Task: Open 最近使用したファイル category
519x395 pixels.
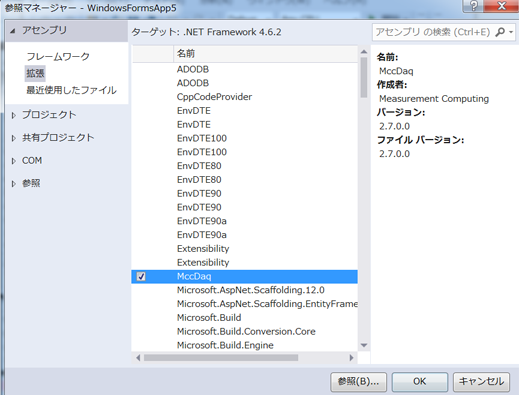Action: point(71,90)
